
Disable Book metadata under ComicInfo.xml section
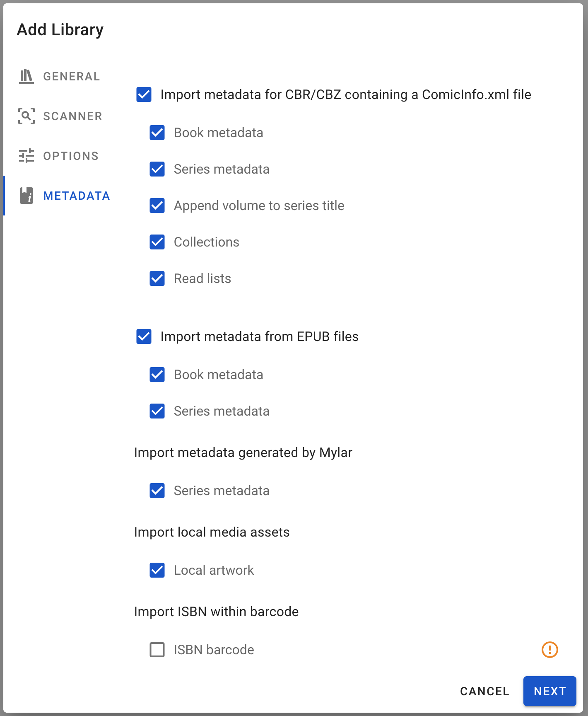(157, 133)
